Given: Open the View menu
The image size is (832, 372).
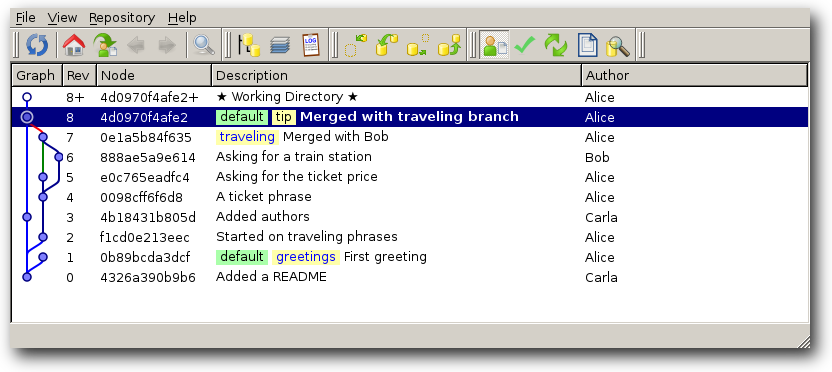Looking at the screenshot, I should 62,18.
